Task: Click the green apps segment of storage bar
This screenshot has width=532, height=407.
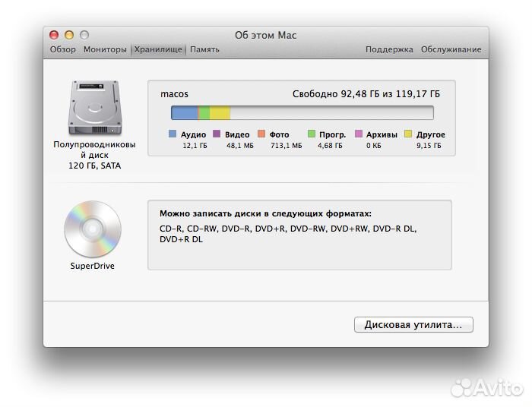Action: tap(204, 113)
